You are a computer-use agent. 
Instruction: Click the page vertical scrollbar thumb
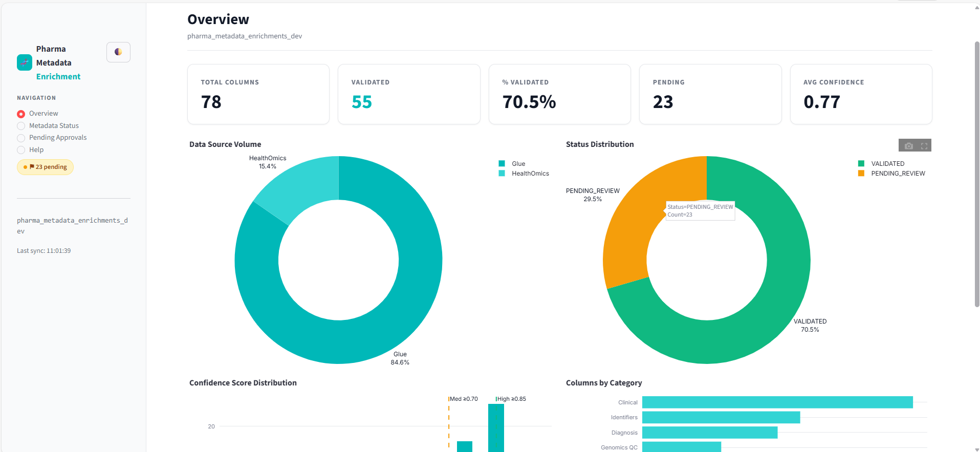pyautogui.click(x=977, y=174)
